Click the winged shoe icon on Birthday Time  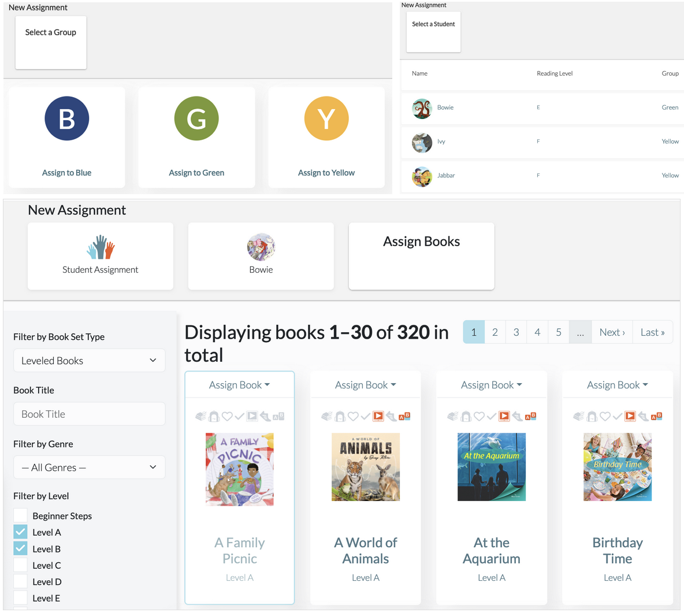(x=644, y=416)
